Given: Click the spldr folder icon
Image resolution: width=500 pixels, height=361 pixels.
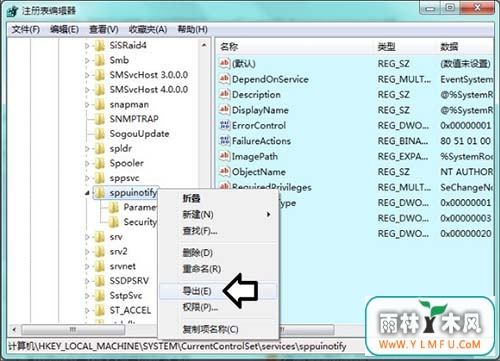Looking at the screenshot, I should coord(99,148).
